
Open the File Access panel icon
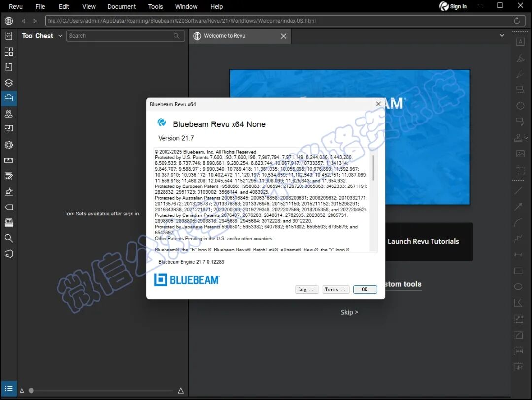click(x=9, y=36)
